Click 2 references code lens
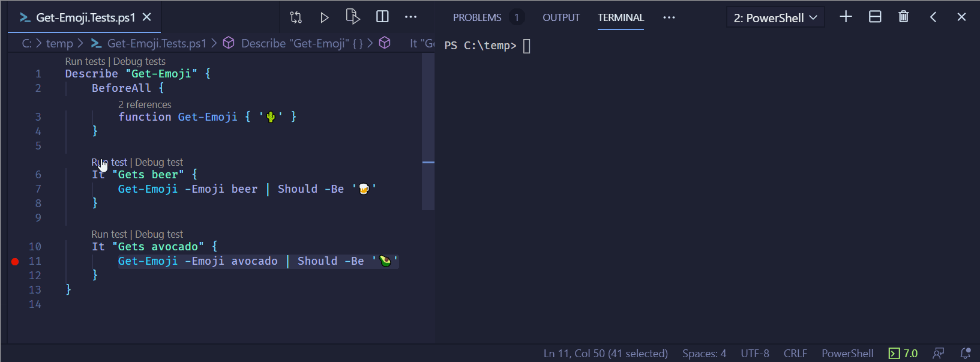The width and height of the screenshot is (980, 362). (145, 104)
